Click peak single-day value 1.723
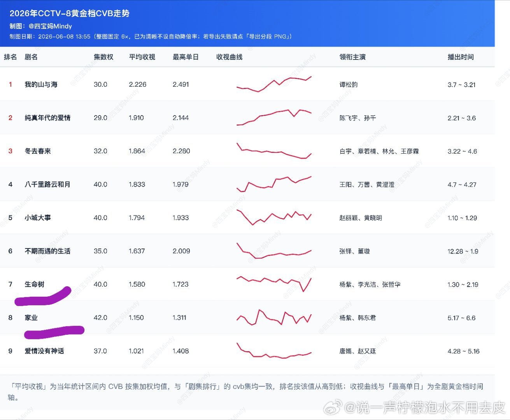 (x=181, y=284)
